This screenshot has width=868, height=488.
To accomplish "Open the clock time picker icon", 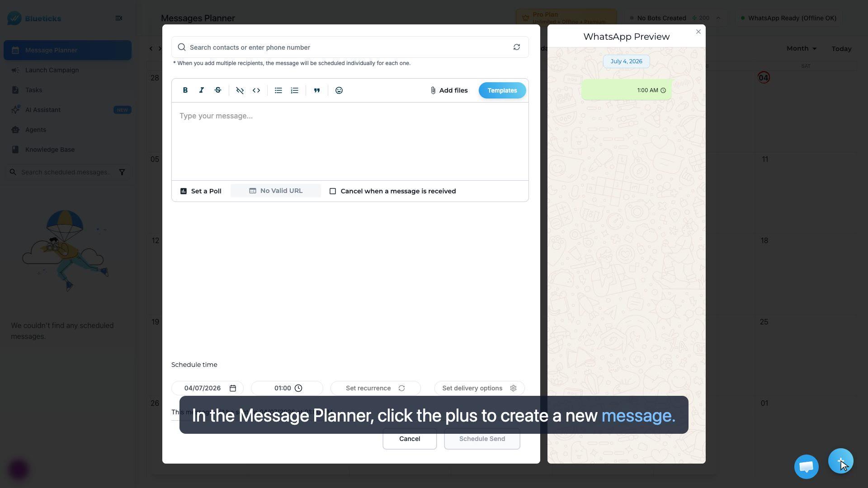I will [298, 388].
